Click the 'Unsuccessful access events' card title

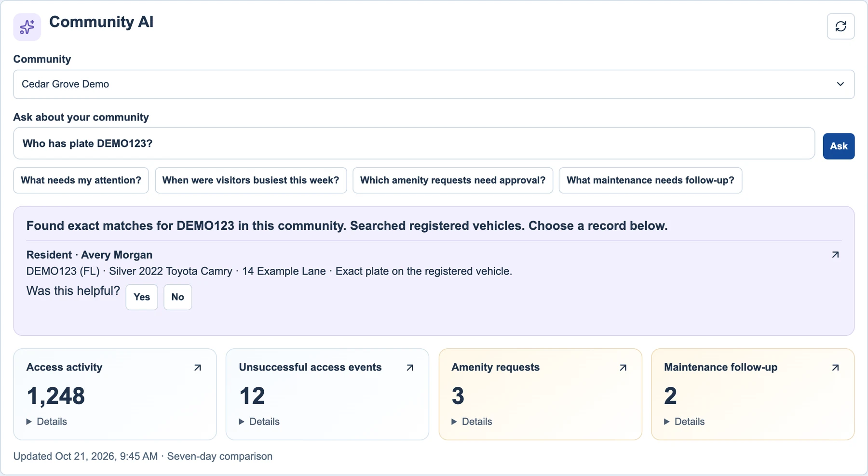point(310,367)
